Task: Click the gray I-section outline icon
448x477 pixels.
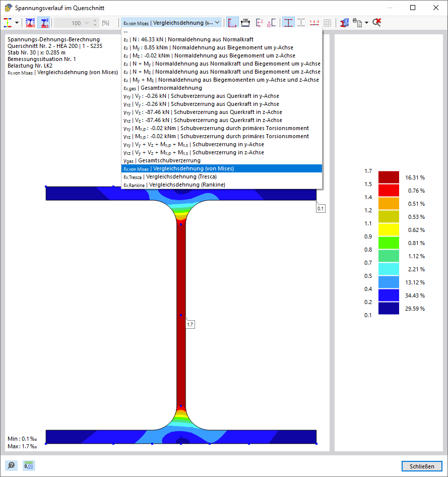Action: click(x=301, y=23)
